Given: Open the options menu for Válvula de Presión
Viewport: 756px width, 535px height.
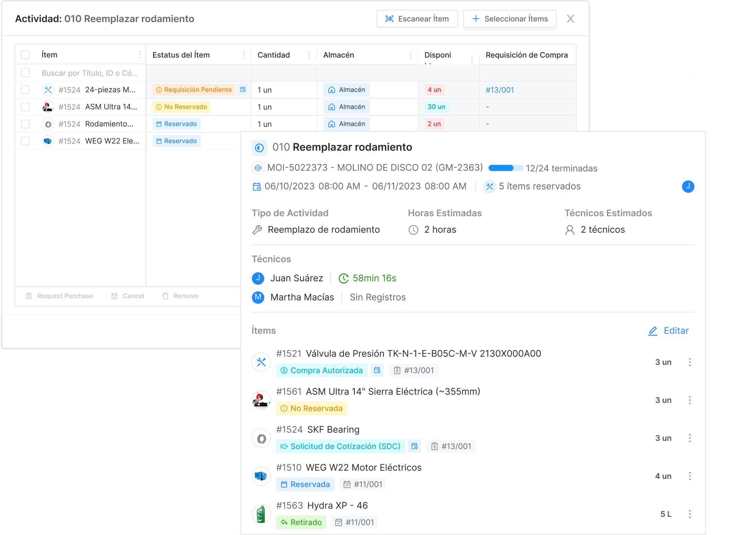Looking at the screenshot, I should click(689, 362).
